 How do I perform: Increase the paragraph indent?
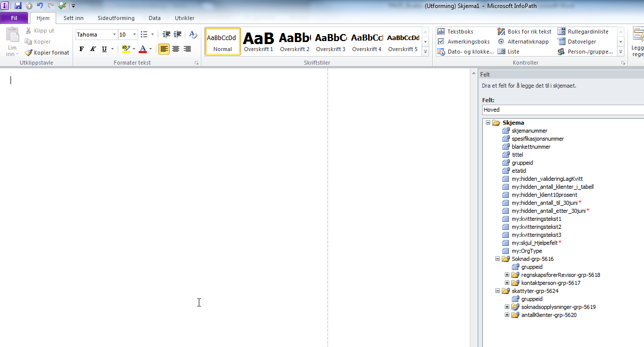[178, 35]
